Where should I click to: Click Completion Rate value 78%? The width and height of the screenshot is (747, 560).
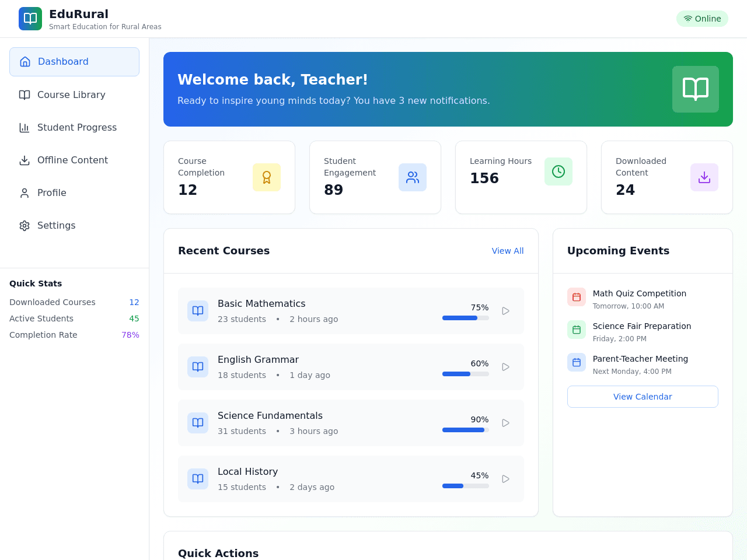pos(130,335)
